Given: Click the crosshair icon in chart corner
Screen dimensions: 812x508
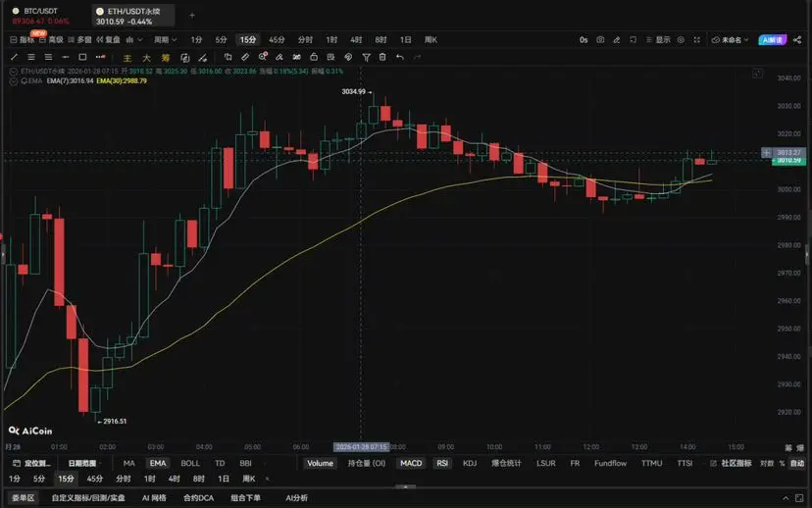Looking at the screenshot, I should point(757,75).
